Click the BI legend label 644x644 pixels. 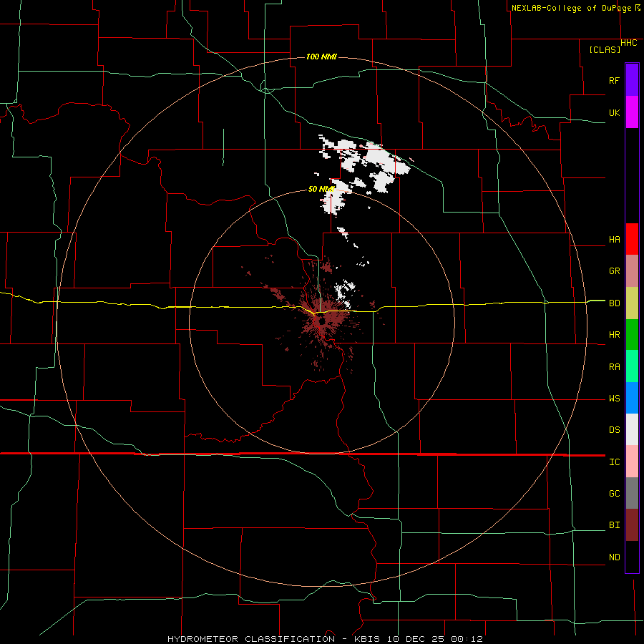click(614, 525)
